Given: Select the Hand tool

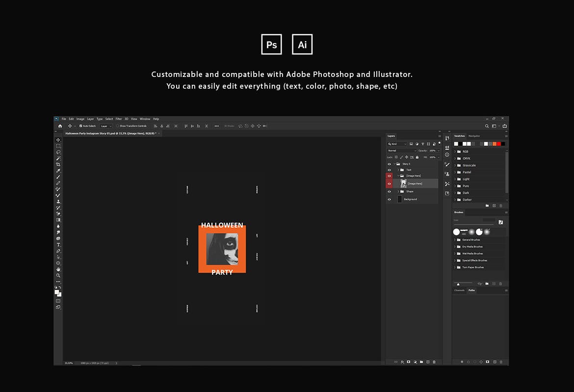Looking at the screenshot, I should [58, 269].
